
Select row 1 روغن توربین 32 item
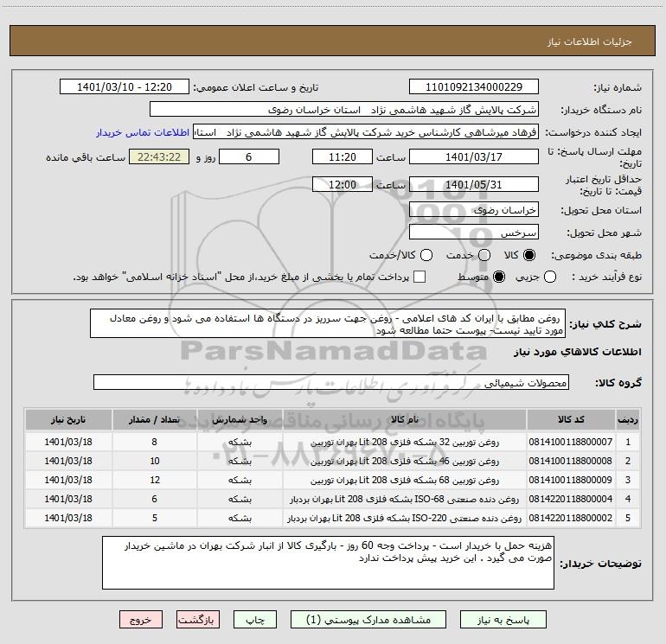click(403, 442)
